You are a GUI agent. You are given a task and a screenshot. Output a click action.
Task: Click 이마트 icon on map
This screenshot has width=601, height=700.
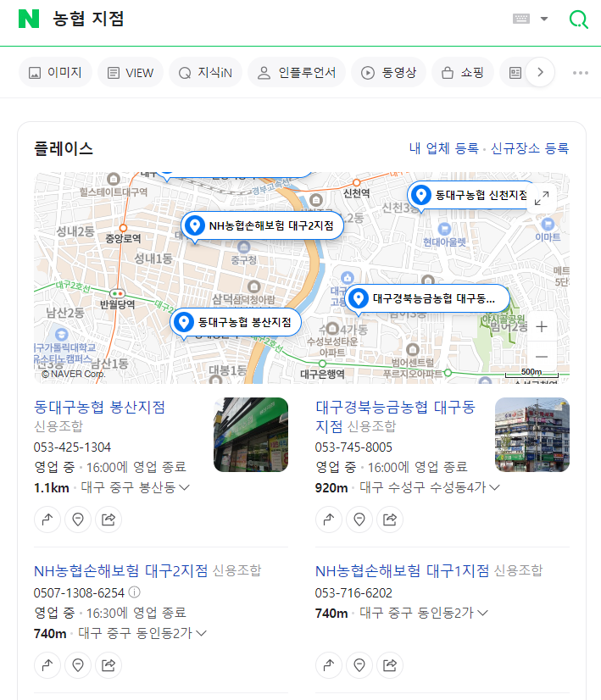548,224
